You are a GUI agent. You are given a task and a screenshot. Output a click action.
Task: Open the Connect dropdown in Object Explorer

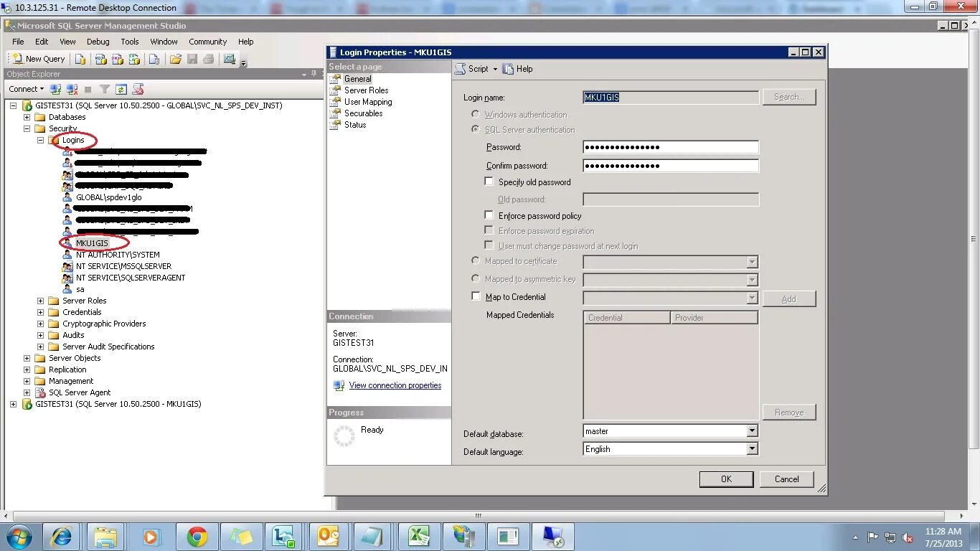pos(27,89)
